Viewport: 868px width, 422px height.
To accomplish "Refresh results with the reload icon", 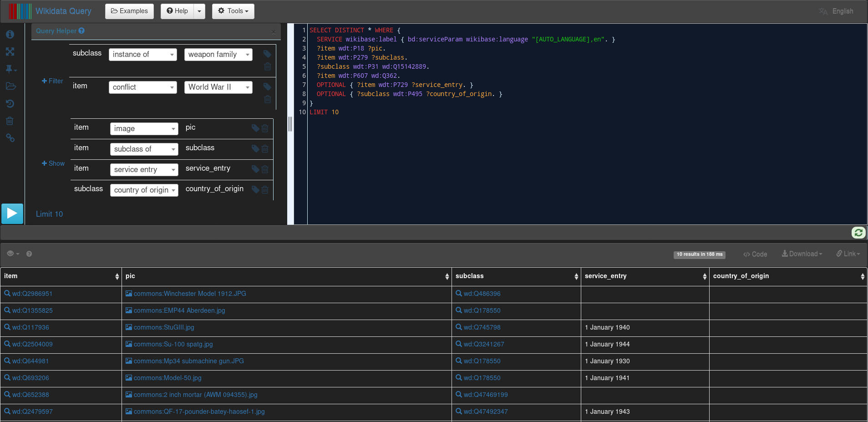I will 858,233.
